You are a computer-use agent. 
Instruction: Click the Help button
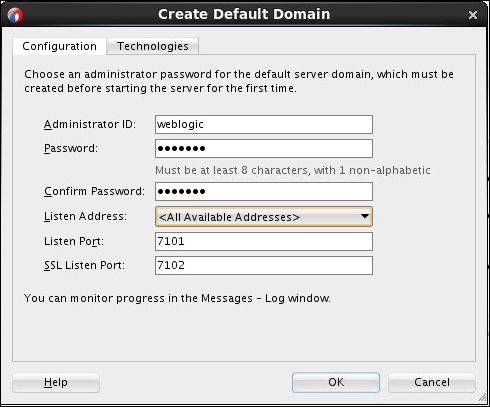click(56, 382)
